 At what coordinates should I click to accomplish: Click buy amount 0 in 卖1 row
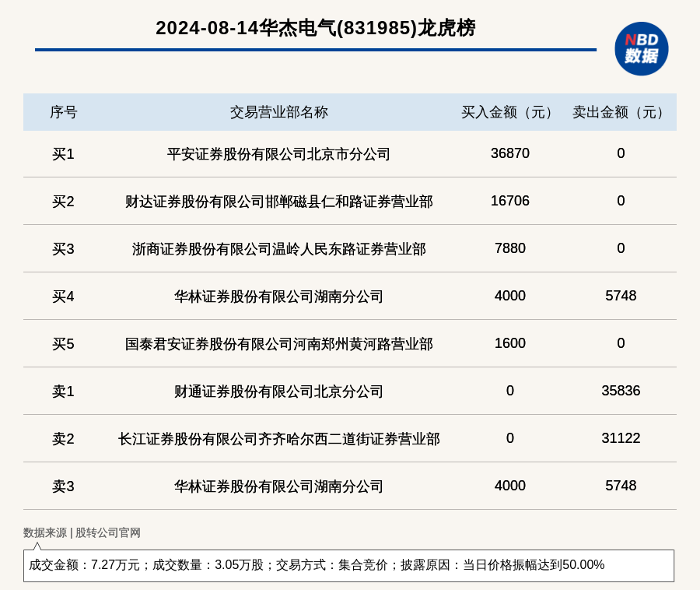point(509,391)
